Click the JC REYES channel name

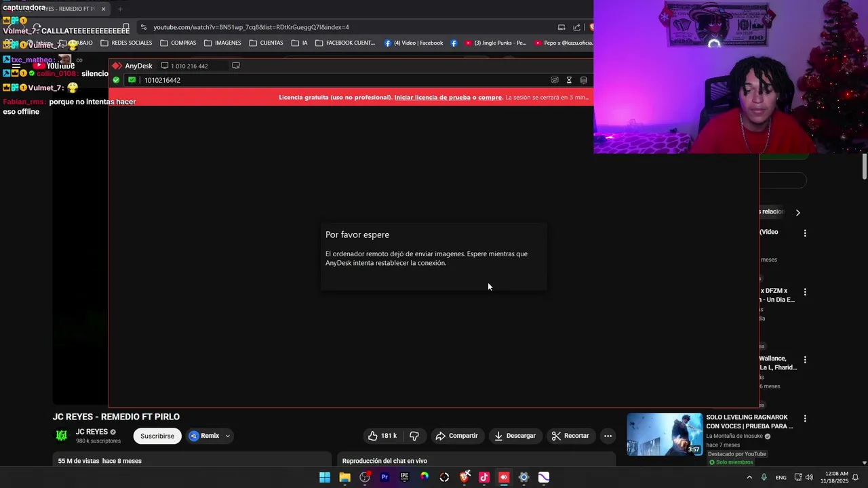pos(92,432)
